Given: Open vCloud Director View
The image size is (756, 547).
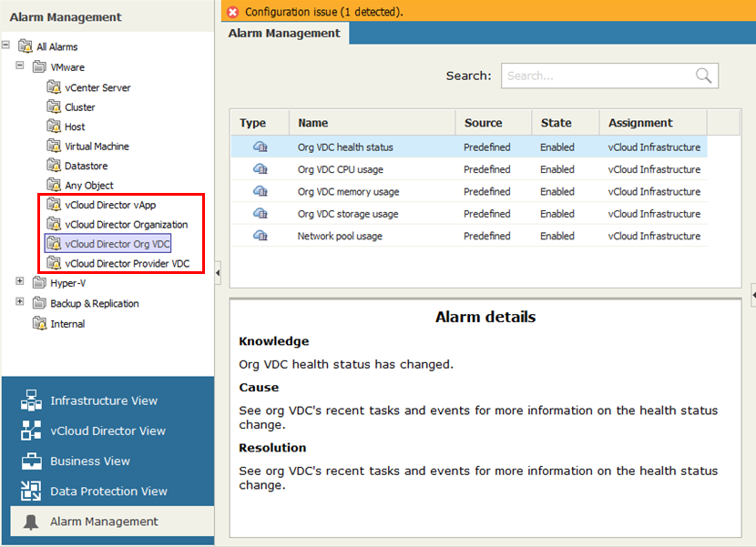Looking at the screenshot, I should (108, 431).
